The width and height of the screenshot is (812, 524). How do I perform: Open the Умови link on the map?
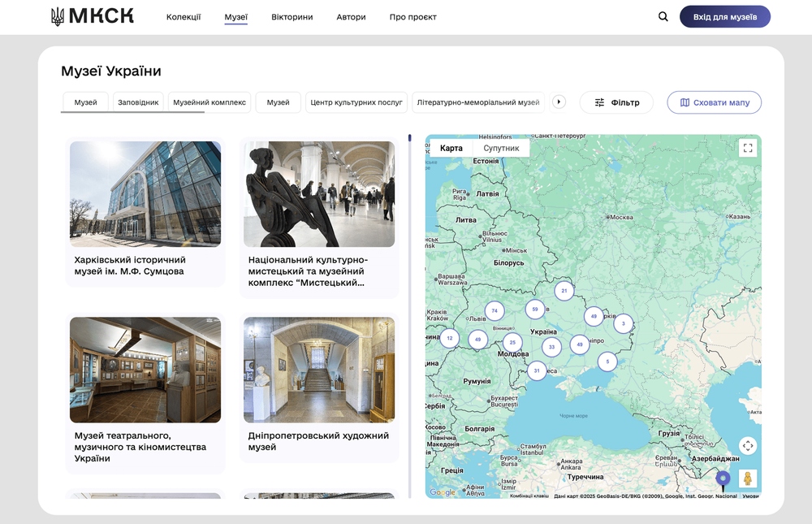coord(750,496)
